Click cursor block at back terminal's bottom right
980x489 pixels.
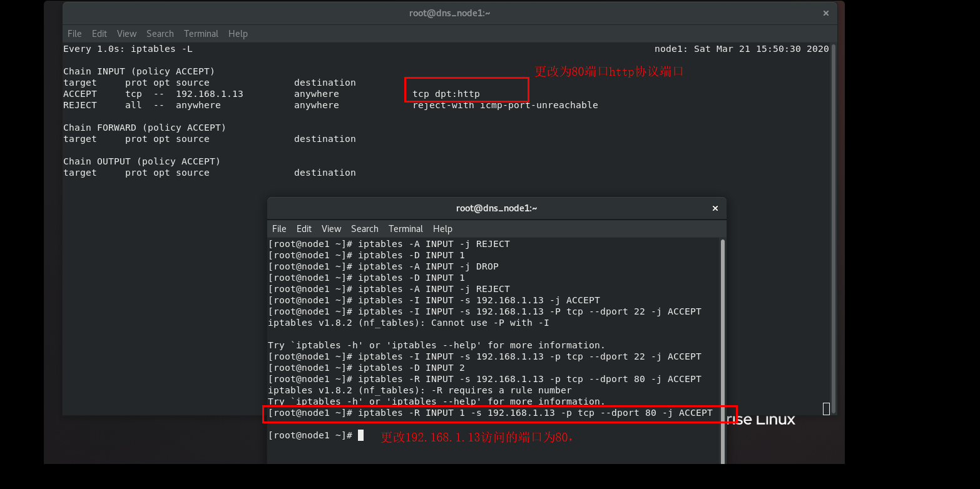click(x=826, y=408)
